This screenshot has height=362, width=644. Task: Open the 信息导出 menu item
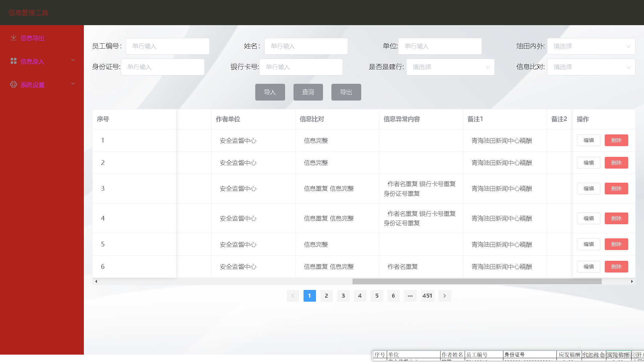pyautogui.click(x=33, y=38)
